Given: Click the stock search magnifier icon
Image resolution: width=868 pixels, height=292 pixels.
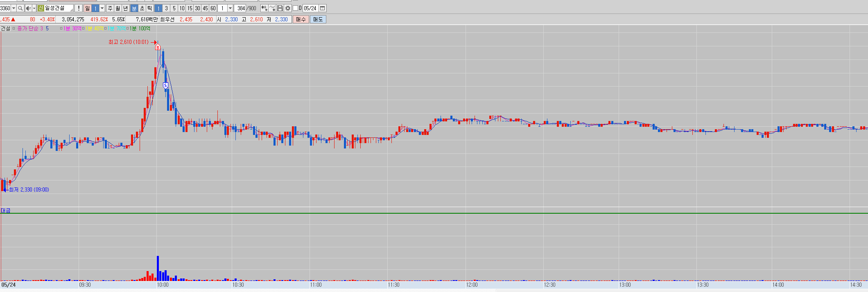Looking at the screenshot, I should tap(20, 8).
